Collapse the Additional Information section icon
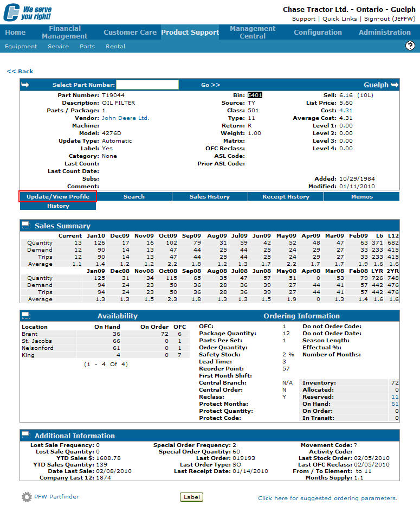 tap(26, 435)
